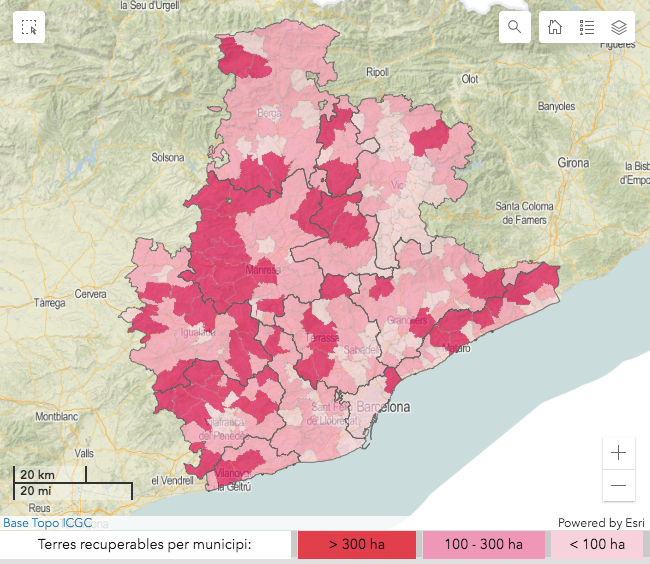Image resolution: width=650 pixels, height=564 pixels.
Task: Zoom out with the minus button
Action: coord(618,485)
